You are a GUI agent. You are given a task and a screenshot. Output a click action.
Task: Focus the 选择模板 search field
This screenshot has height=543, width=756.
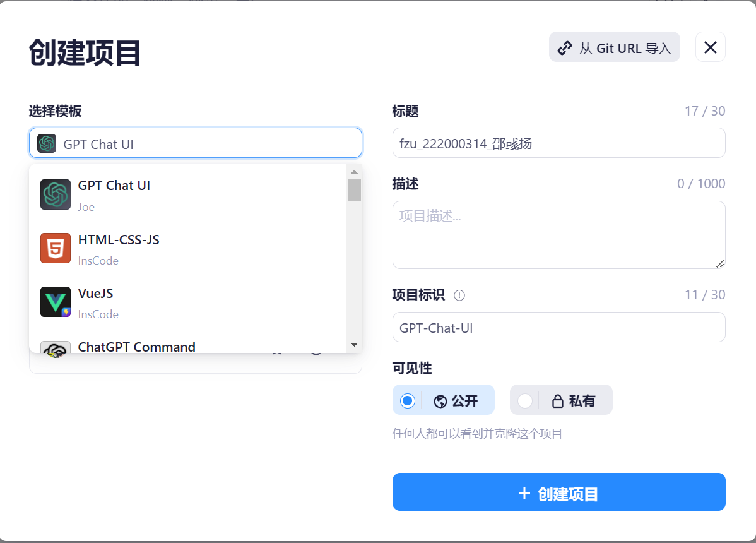pyautogui.click(x=196, y=143)
